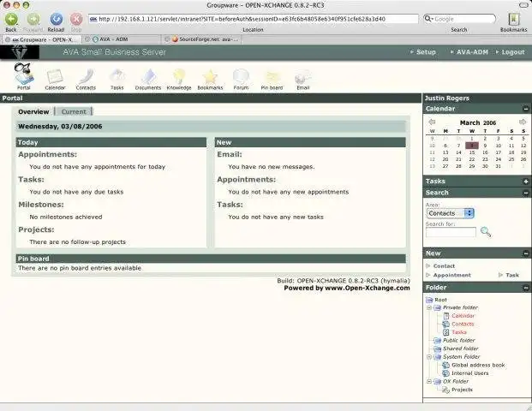Viewport: 532px width, 411px height.
Task: Click the browser Stop button
Action: (x=76, y=20)
